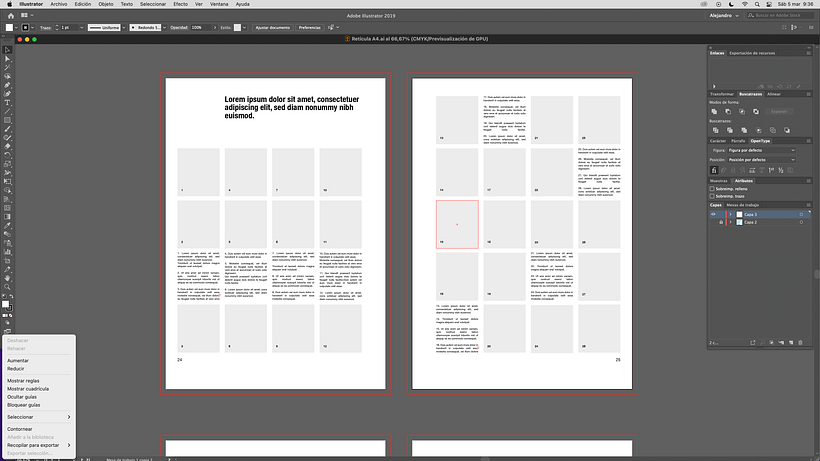Open the workspace layout switcher dropdown

(27, 16)
